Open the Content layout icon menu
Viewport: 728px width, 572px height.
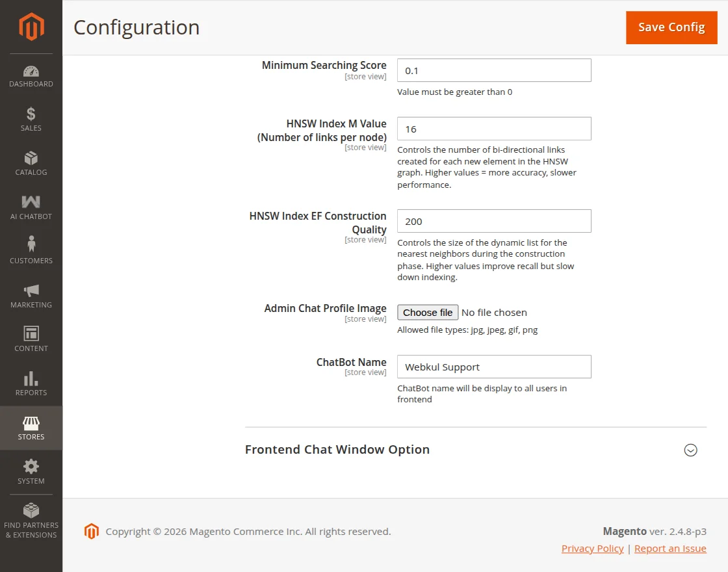tap(31, 334)
